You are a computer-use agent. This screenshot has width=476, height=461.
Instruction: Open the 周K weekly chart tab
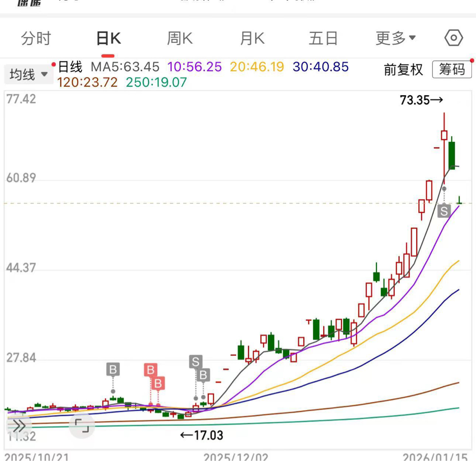click(x=180, y=39)
